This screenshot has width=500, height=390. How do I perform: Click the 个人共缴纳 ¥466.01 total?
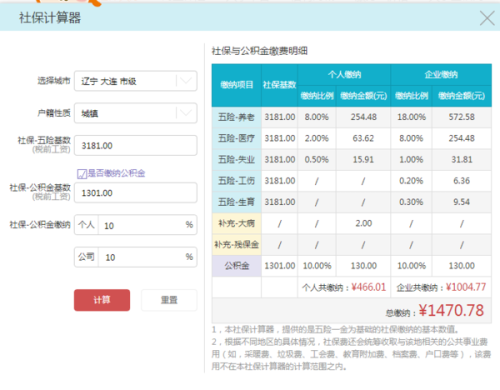[x=344, y=287]
